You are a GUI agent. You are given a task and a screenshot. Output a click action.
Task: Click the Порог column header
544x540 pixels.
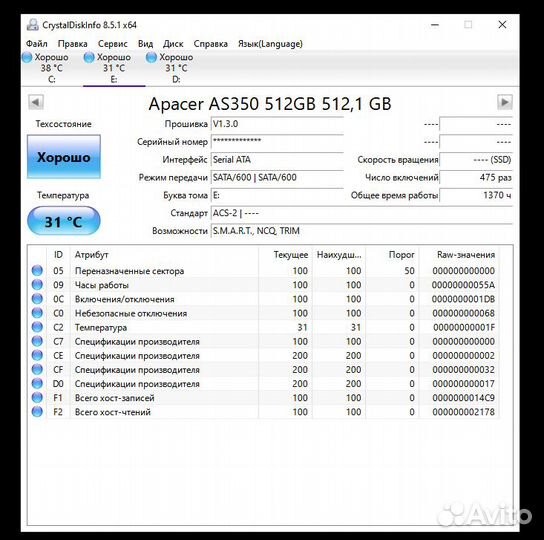point(392,255)
